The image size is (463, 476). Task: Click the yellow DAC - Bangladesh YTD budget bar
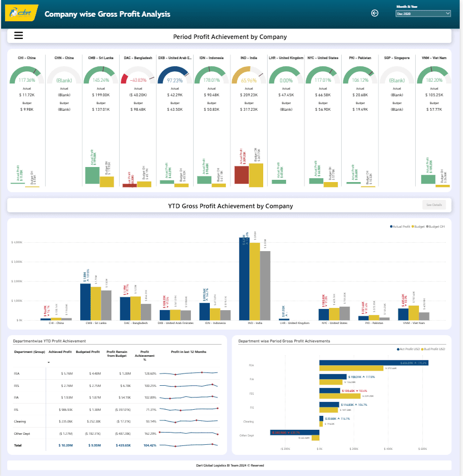coord(135,308)
